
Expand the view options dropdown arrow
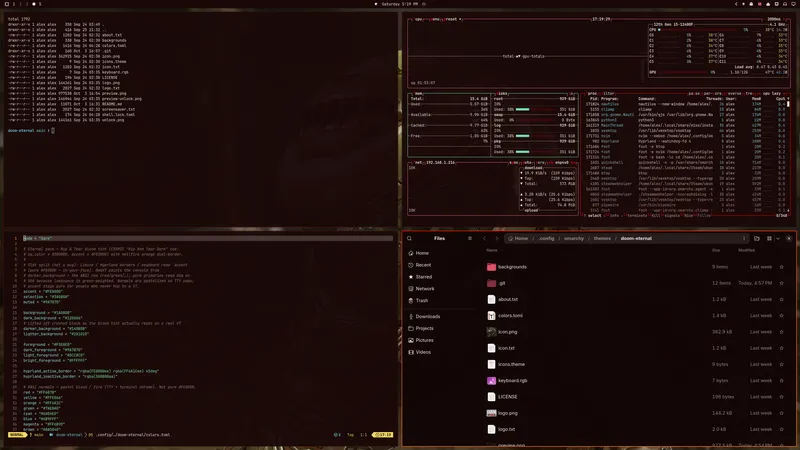point(778,238)
